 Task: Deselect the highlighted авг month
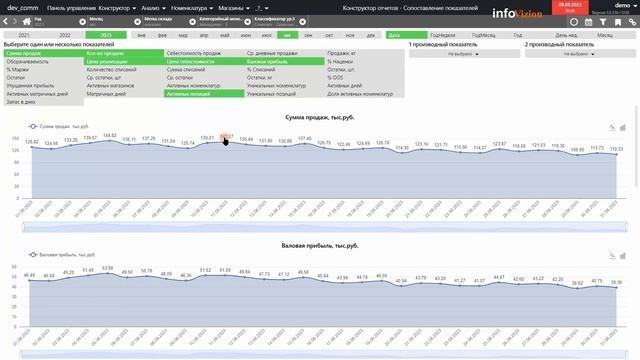coord(287,35)
